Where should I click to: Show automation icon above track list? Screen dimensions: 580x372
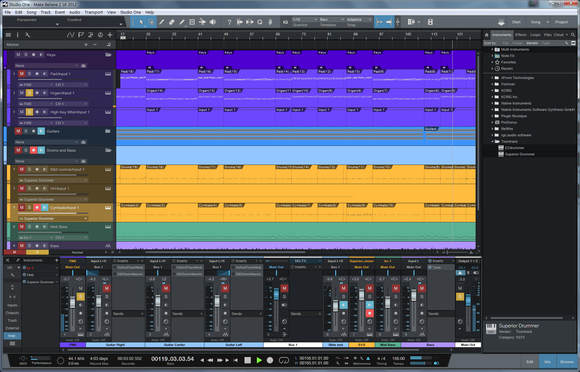pos(70,35)
